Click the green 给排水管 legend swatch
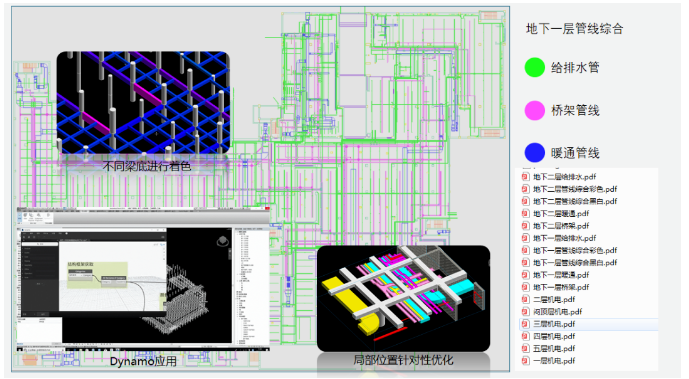Image resolution: width=689 pixels, height=379 pixels. tap(535, 68)
